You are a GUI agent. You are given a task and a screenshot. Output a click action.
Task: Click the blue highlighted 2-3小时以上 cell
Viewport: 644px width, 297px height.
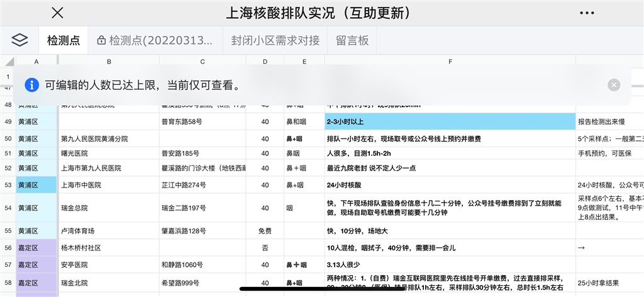click(x=450, y=121)
